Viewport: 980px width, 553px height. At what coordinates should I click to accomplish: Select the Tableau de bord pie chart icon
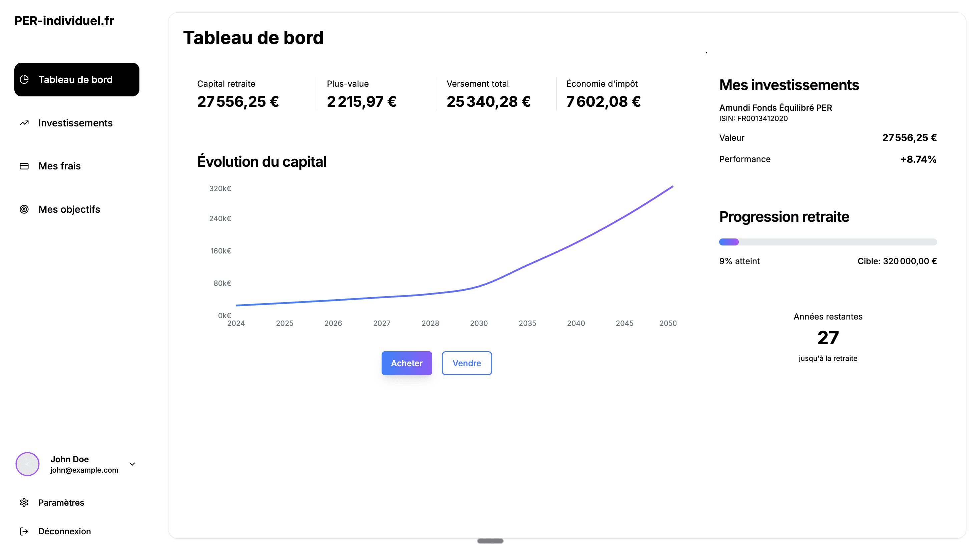click(x=24, y=79)
